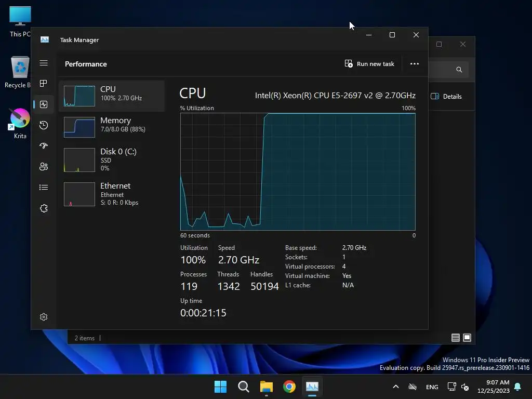The height and width of the screenshot is (399, 532).
Task: Open the Windows Start menu
Action: point(220,387)
